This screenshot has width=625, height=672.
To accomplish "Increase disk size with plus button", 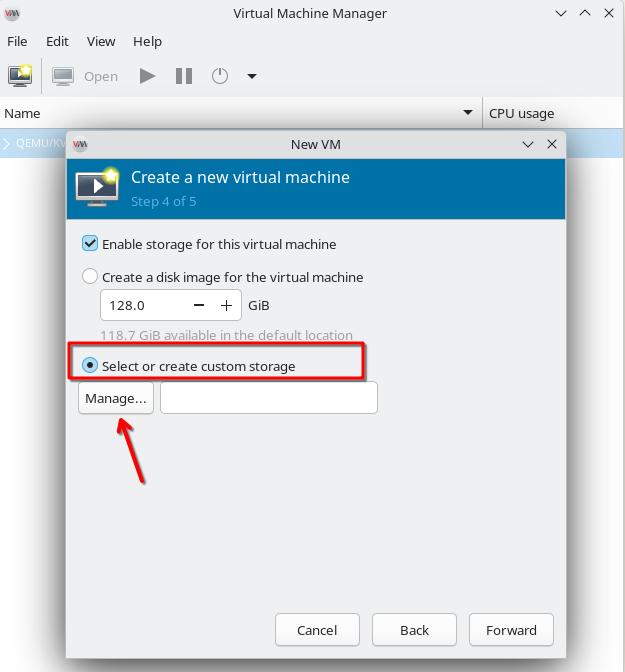I will [226, 305].
